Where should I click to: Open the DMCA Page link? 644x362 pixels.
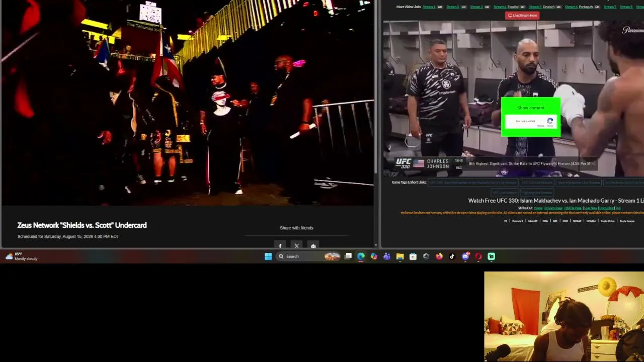tap(573, 208)
